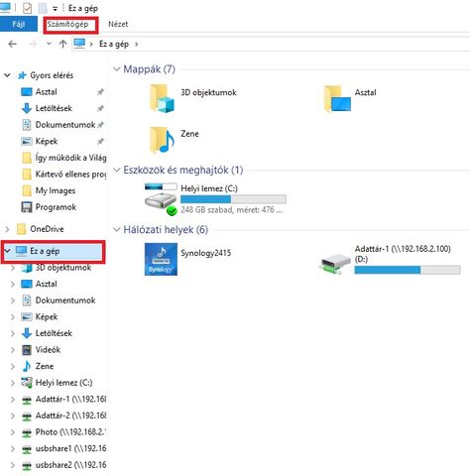Open the Fájl ribbon tab
This screenshot has width=470, height=476.
pos(19,24)
